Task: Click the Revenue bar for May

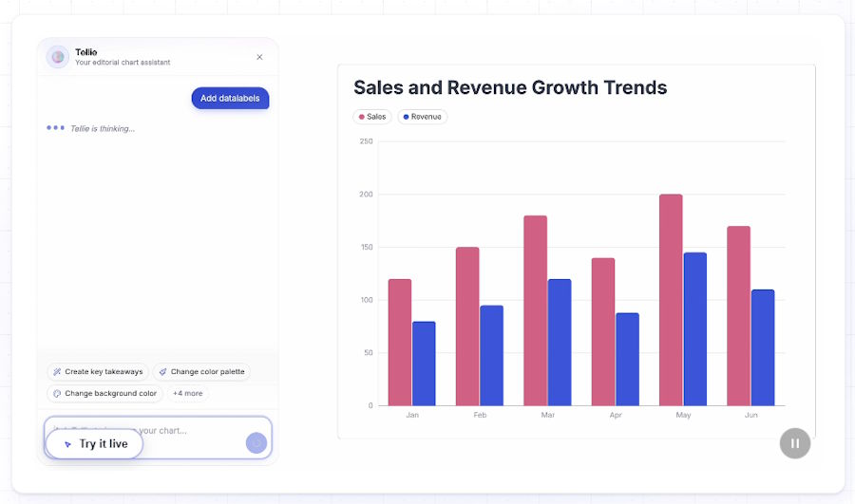Action: [695, 329]
